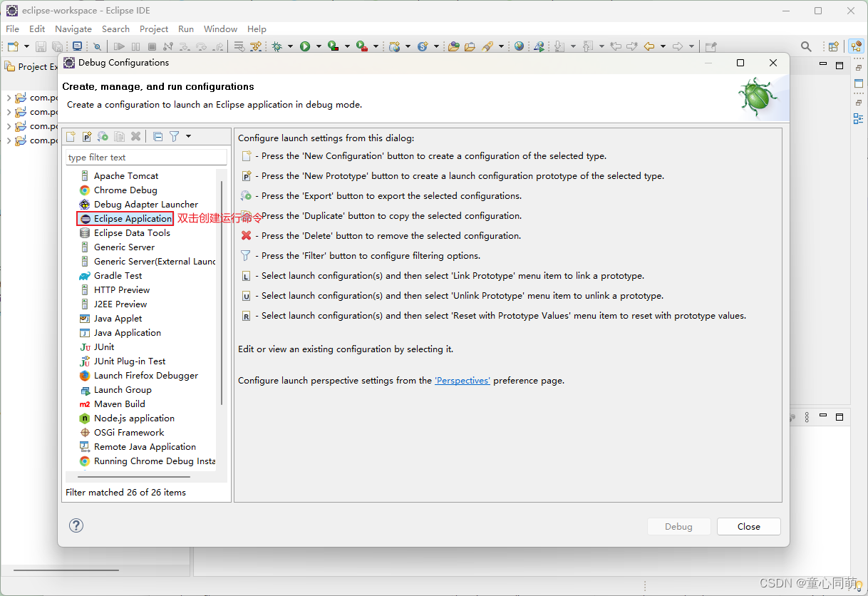Screen dimensions: 868x596
Task: Select Eclipse Application configuration type
Action: click(133, 218)
